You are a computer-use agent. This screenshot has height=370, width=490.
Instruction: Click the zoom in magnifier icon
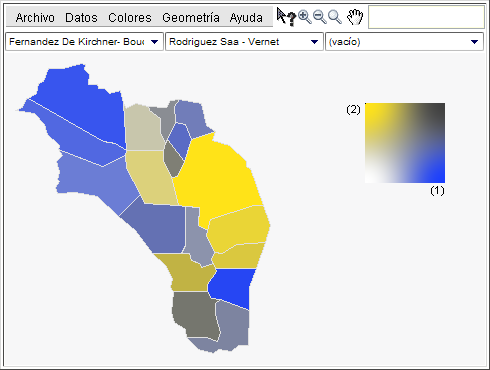305,17
